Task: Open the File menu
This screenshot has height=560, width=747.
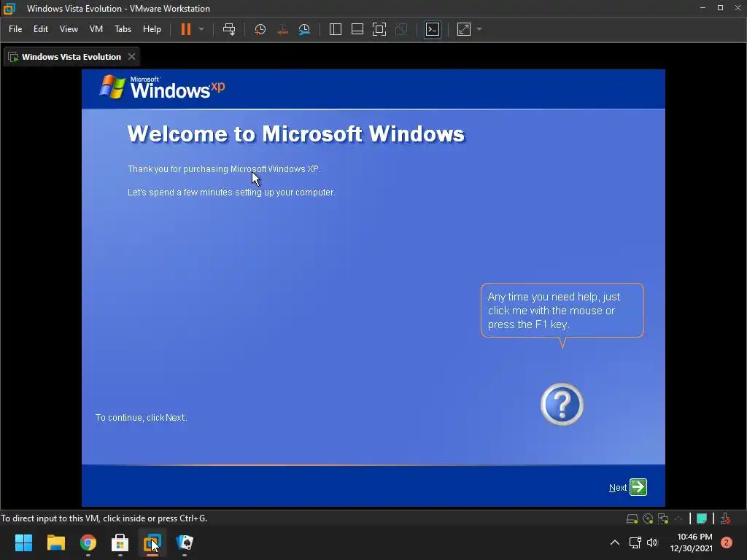Action: [x=15, y=29]
